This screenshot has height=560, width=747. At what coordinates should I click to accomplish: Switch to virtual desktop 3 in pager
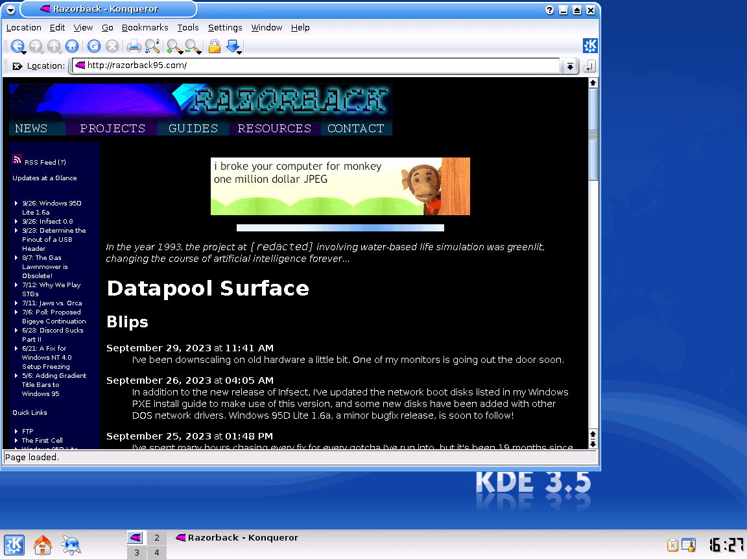[137, 552]
